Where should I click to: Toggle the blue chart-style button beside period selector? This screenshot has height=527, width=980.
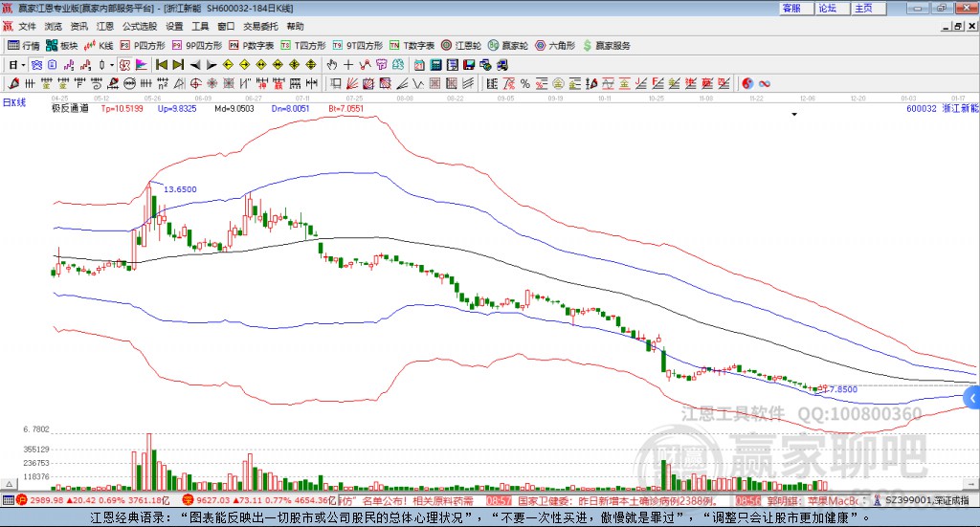point(36,65)
